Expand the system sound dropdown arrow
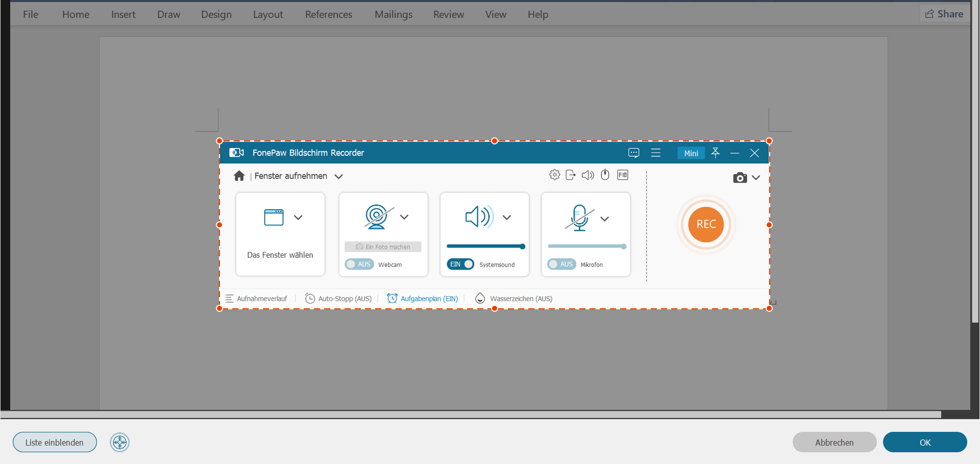980x464 pixels. [x=507, y=217]
